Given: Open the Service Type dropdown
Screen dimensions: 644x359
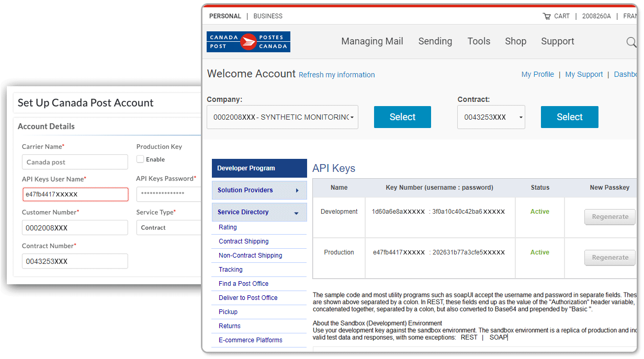Looking at the screenshot, I should click(169, 227).
